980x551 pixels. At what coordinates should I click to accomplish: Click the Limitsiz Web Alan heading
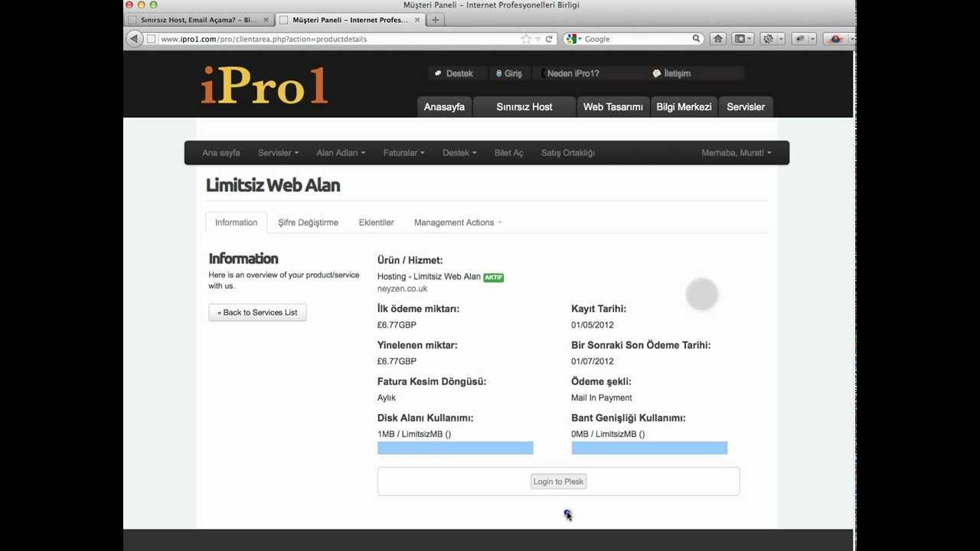(x=273, y=185)
